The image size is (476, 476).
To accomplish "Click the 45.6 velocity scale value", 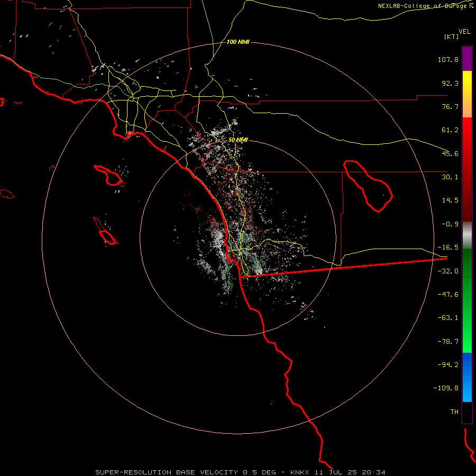I will [x=450, y=153].
